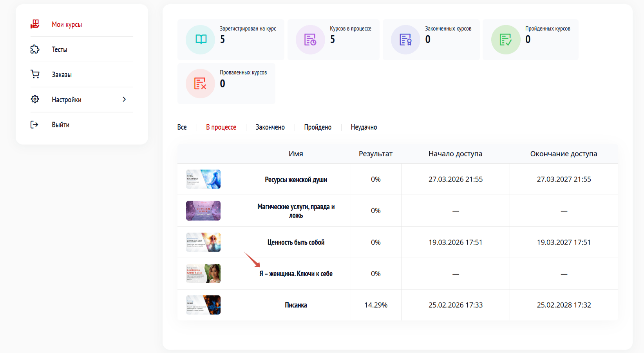The height and width of the screenshot is (353, 644).
Task: Click the Мои курсы sidebar icon
Action: pyautogui.click(x=35, y=24)
